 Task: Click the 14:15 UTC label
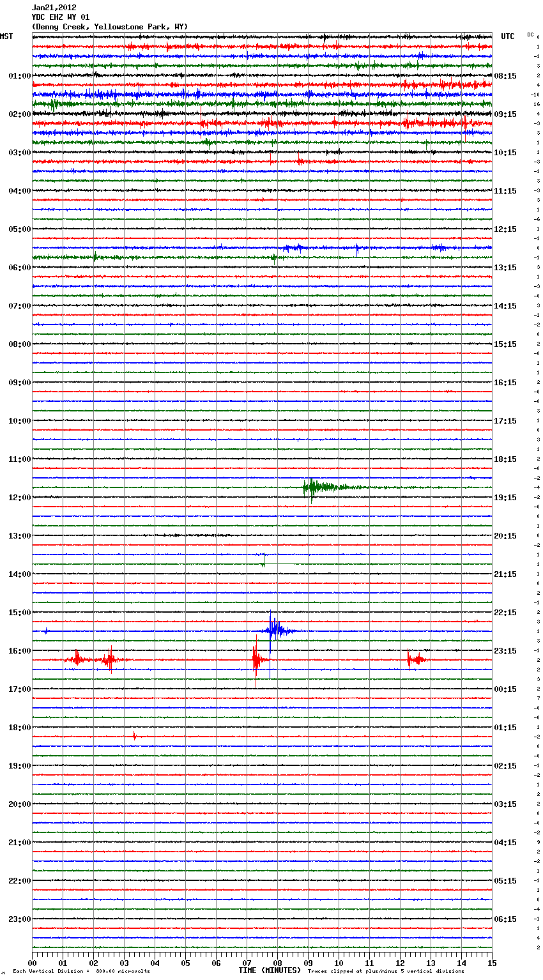click(505, 306)
